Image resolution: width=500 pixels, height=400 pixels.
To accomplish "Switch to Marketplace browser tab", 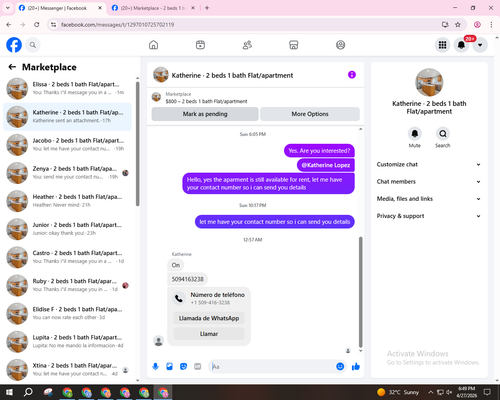I will 153,8.
